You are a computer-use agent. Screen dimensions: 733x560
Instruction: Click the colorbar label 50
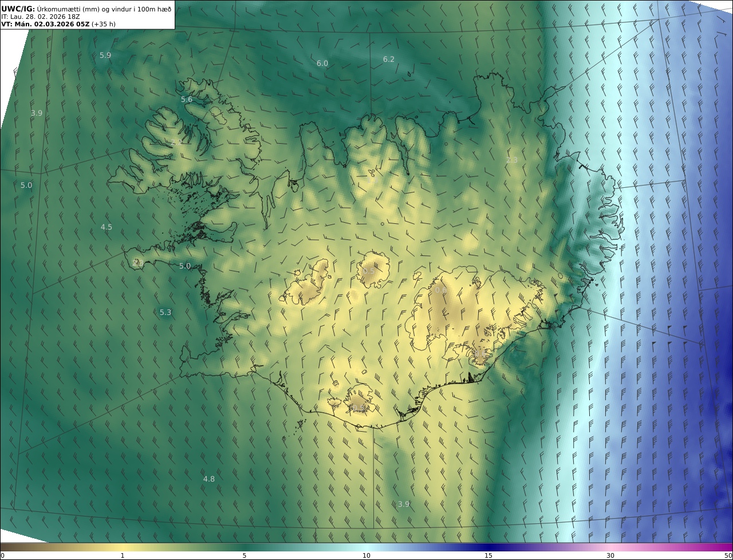tap(728, 555)
